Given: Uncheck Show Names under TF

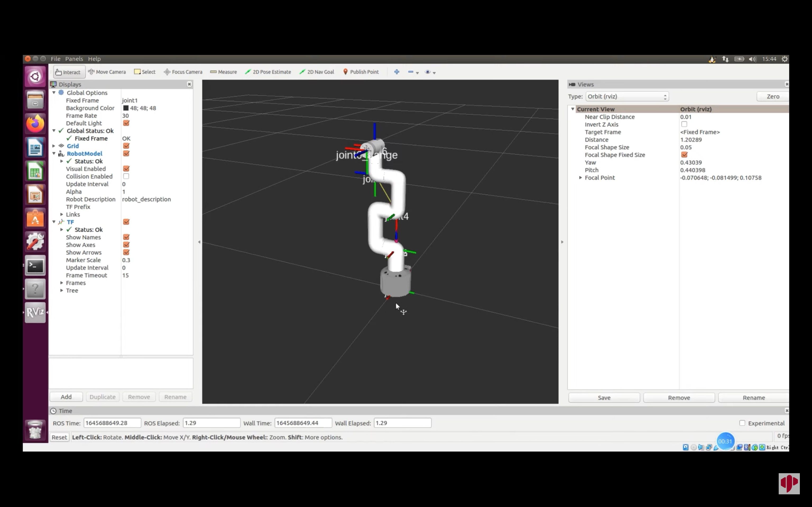Looking at the screenshot, I should 126,237.
